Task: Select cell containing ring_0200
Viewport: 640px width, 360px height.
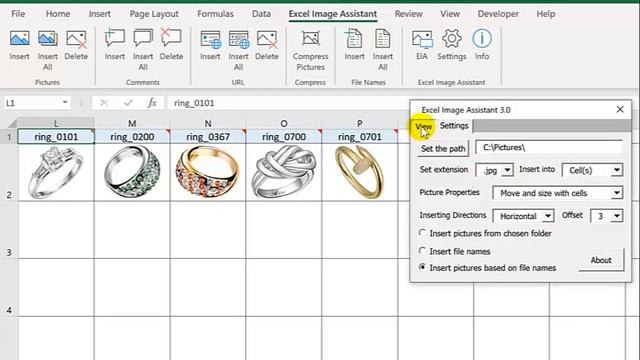Action: [x=132, y=137]
